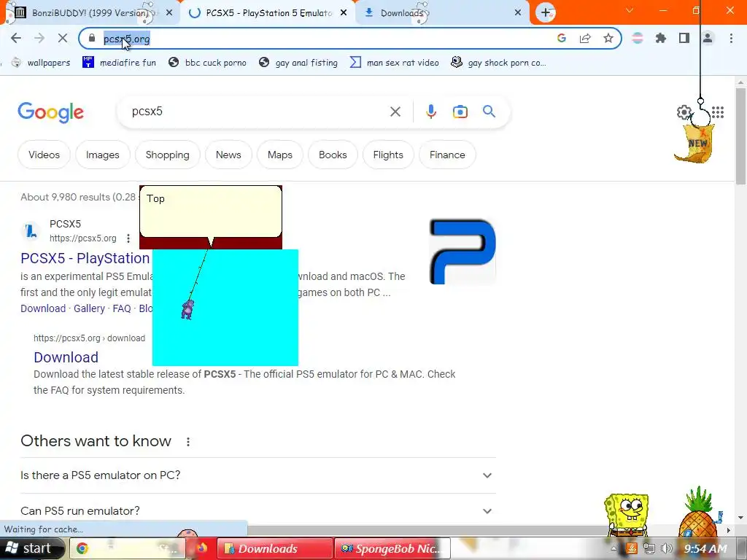The width and height of the screenshot is (747, 560).
Task: Open the Gallery sitelink
Action: [x=89, y=308]
